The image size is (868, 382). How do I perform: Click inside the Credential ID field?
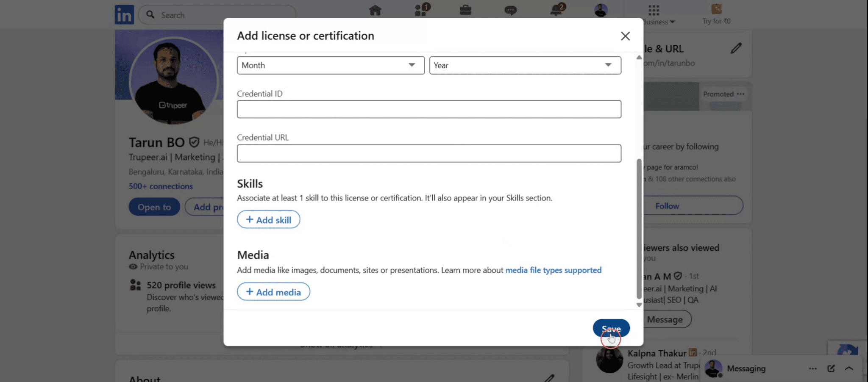(429, 109)
